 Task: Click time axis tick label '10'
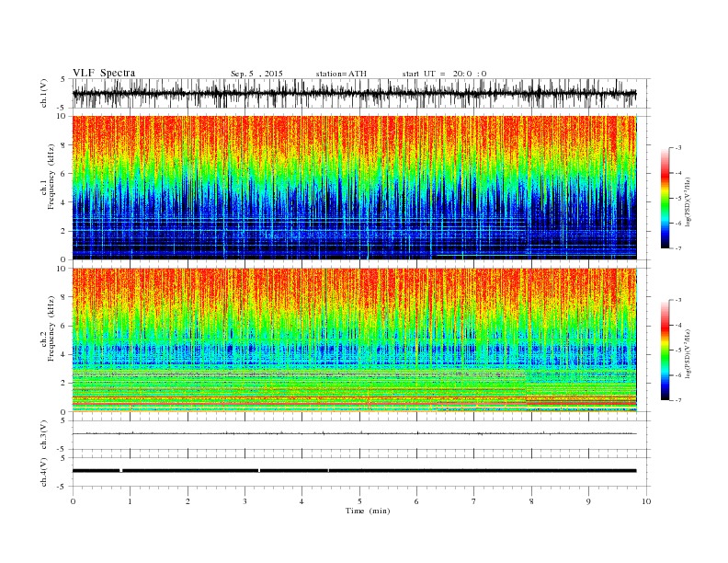pyautogui.click(x=646, y=501)
